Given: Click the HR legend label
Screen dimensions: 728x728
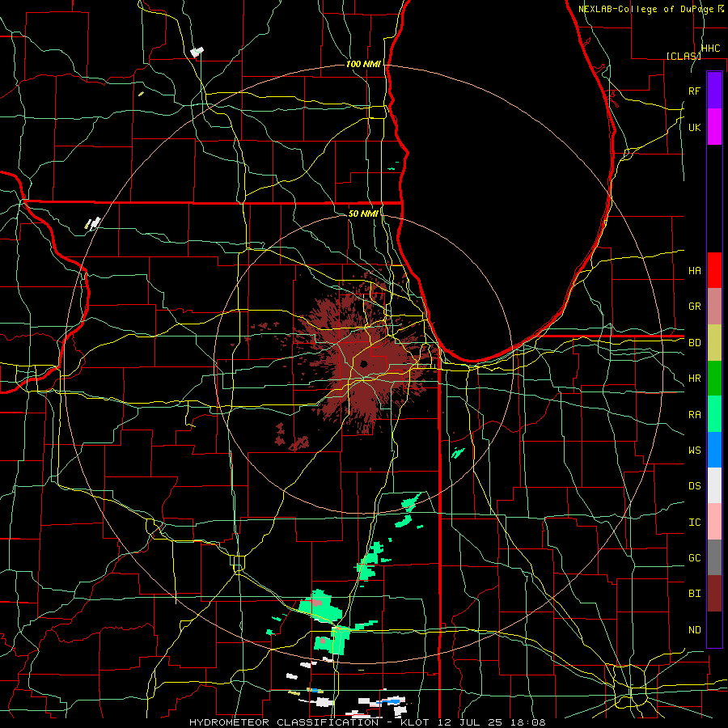Looking at the screenshot, I should click(695, 379).
